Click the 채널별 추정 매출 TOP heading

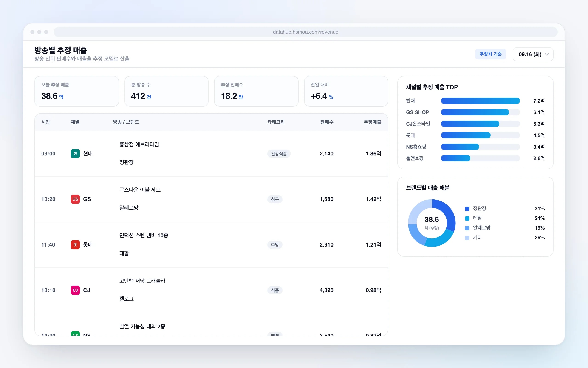pos(432,87)
